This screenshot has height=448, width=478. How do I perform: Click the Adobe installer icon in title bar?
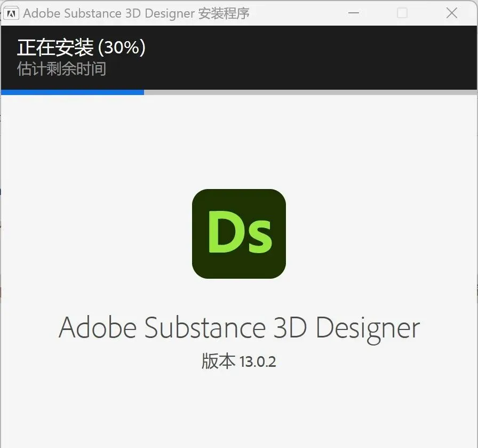coord(11,13)
